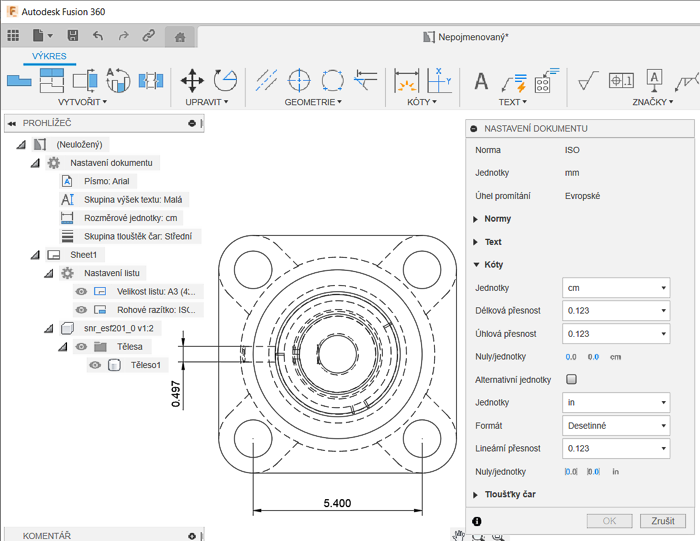The image size is (700, 541).
Task: Expand the Normy section
Action: [476, 219]
